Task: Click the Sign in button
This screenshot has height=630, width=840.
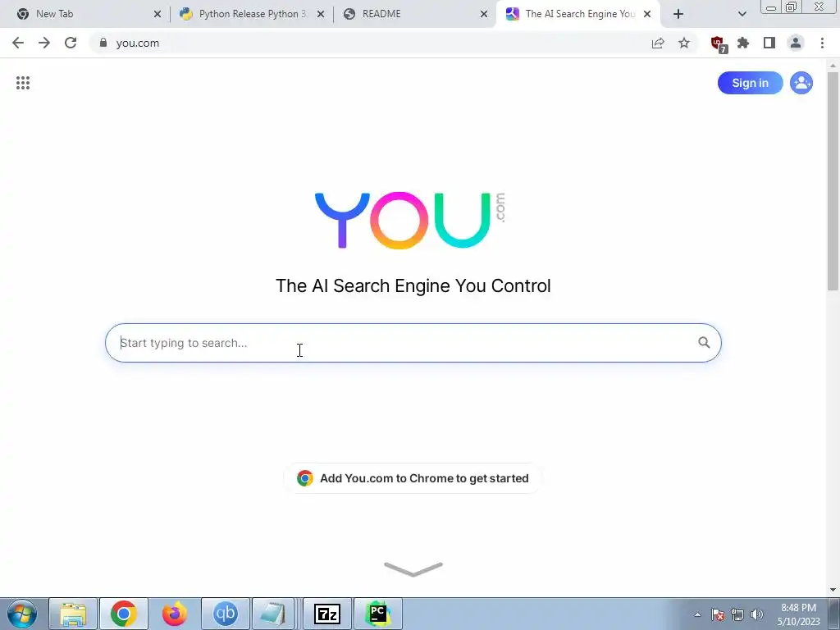Action: tap(750, 83)
